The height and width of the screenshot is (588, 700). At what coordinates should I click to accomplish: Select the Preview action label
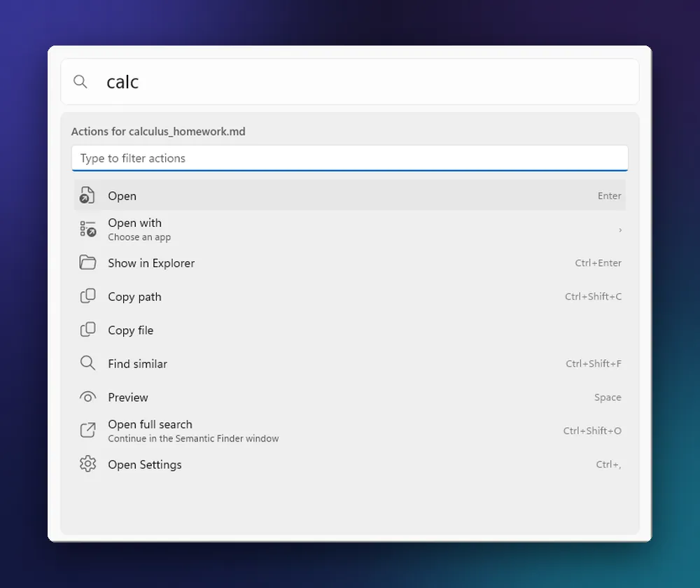click(x=127, y=398)
